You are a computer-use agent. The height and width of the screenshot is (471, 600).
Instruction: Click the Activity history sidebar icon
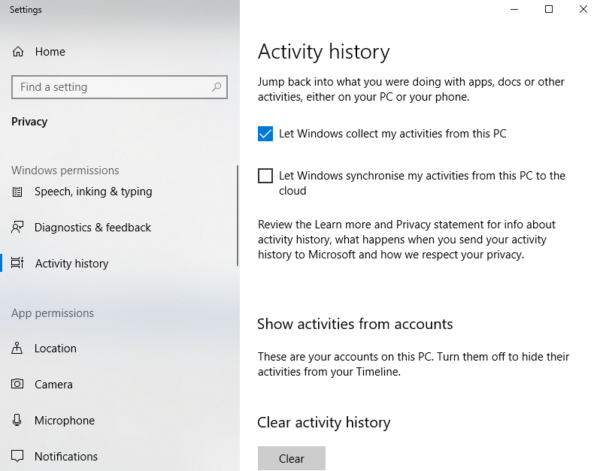[17, 263]
